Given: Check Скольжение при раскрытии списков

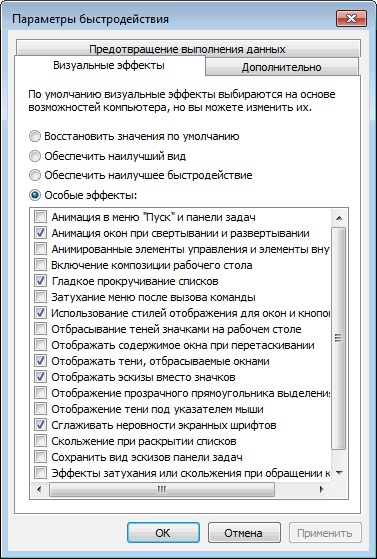Looking at the screenshot, I should click(x=40, y=441).
